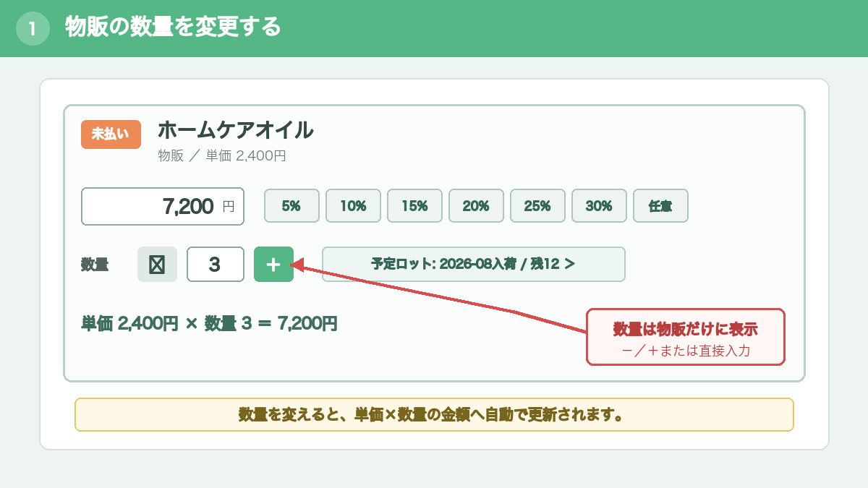
Task: Click the quantity input field showing 3
Action: [216, 264]
